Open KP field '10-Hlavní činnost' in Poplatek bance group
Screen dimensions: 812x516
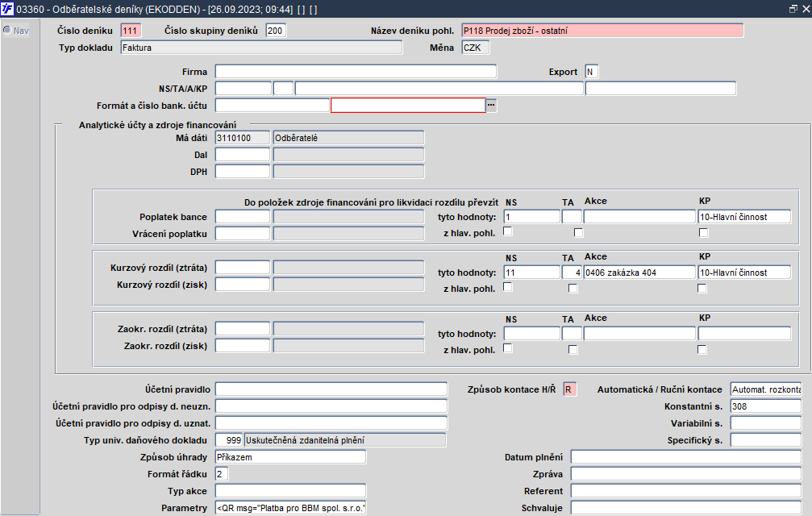(744, 217)
